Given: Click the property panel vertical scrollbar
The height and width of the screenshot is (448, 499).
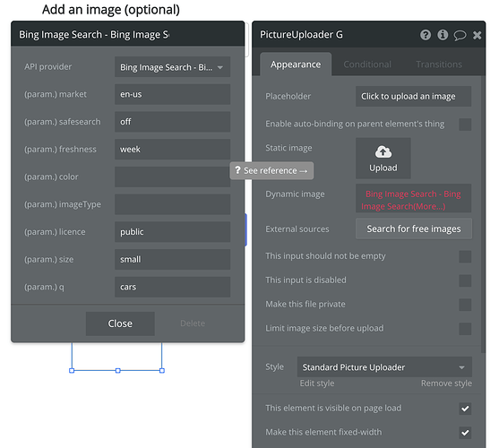Looking at the screenshot, I should pyautogui.click(x=484, y=214).
